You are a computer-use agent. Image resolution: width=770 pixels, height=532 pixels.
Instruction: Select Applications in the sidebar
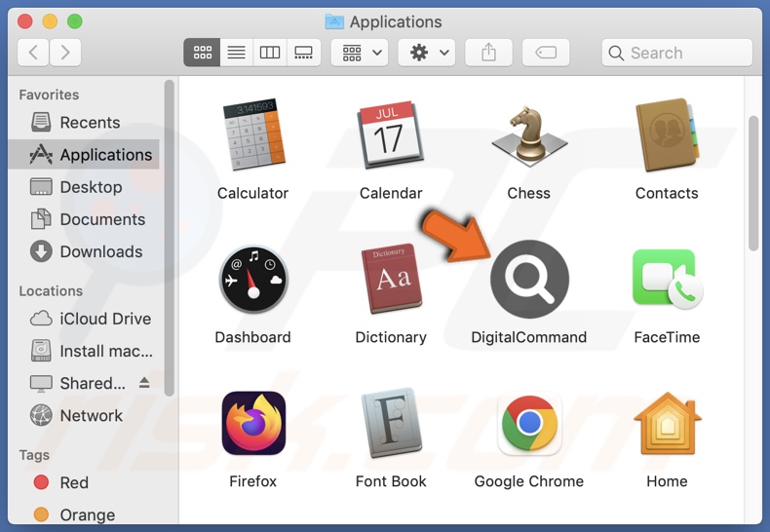coord(84,155)
